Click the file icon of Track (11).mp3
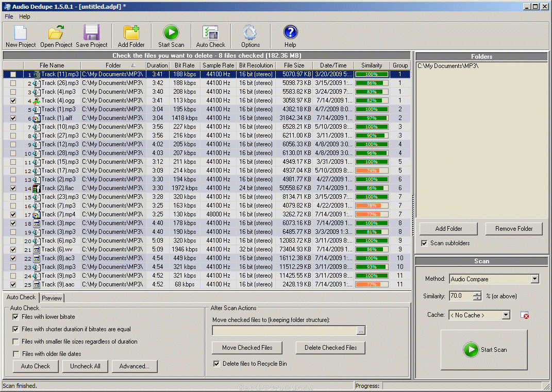552x392 pixels. point(37,74)
